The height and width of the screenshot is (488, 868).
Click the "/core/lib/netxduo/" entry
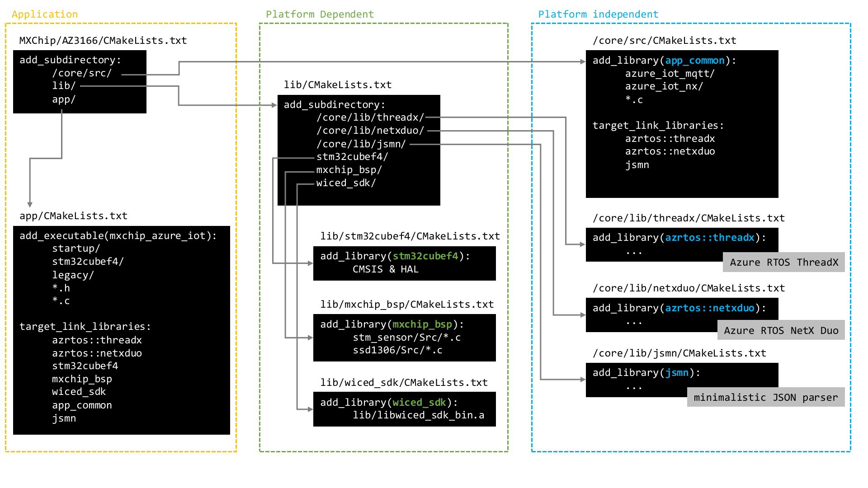(x=370, y=131)
